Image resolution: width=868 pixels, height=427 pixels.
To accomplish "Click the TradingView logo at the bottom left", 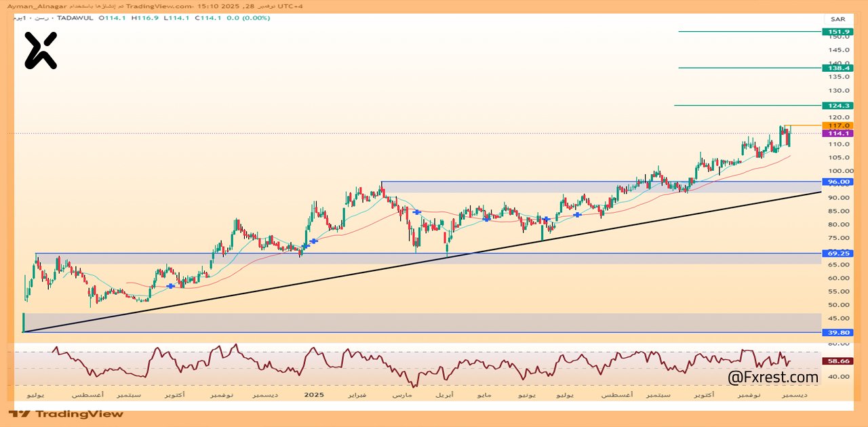I will click(x=66, y=414).
